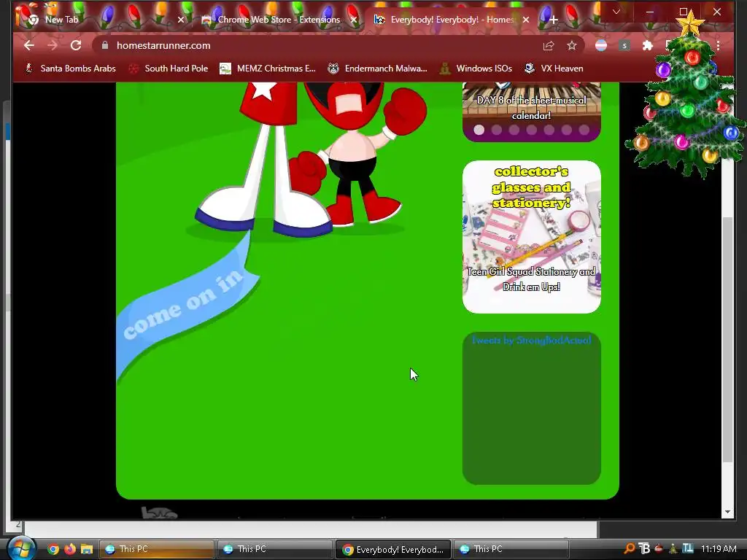The height and width of the screenshot is (560, 747).
Task: Click the magnifier tray icon
Action: pyautogui.click(x=630, y=548)
